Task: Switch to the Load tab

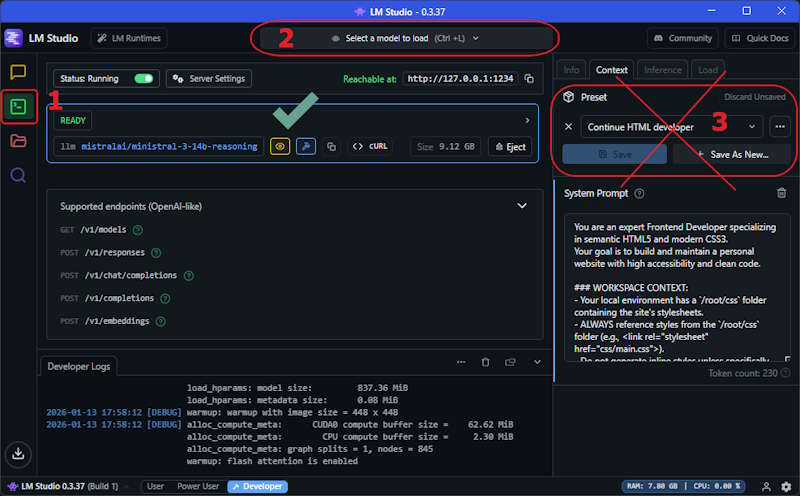Action: click(708, 70)
